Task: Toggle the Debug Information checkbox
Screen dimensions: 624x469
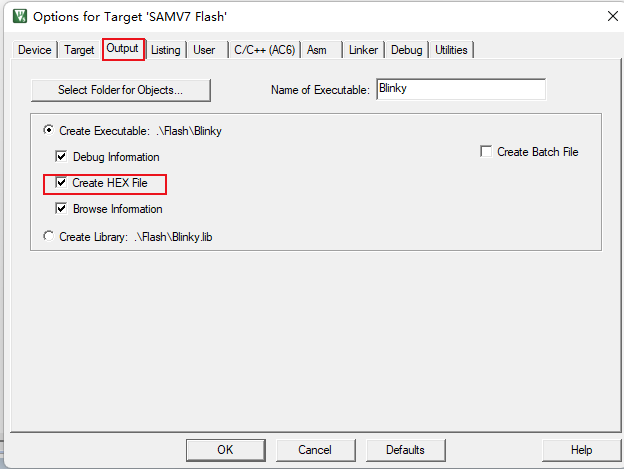Action: 61,156
